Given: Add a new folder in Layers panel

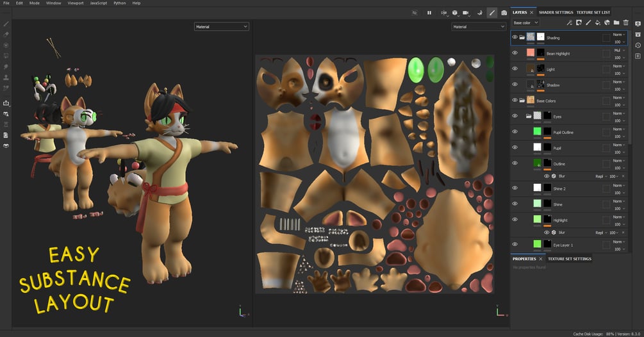Looking at the screenshot, I should 616,22.
